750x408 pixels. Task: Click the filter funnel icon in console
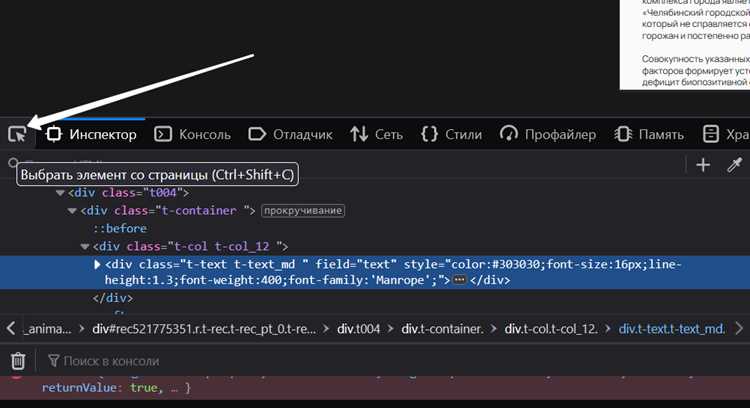(x=54, y=361)
